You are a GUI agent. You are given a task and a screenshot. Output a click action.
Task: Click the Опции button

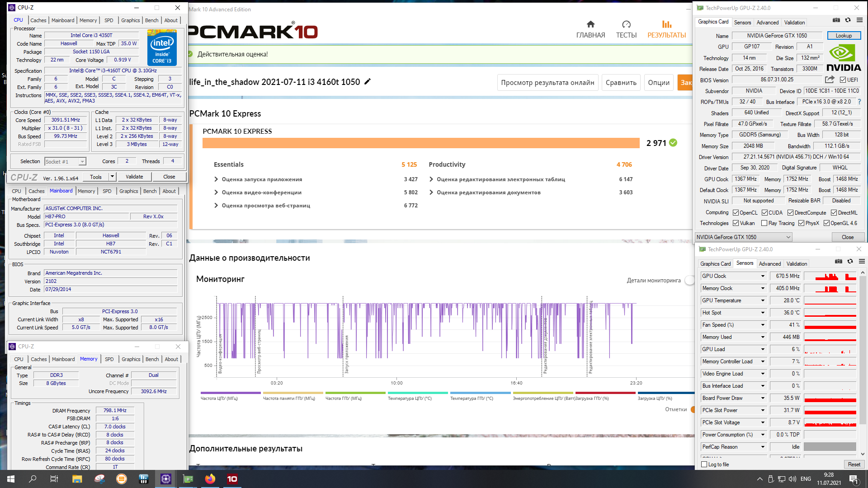[x=658, y=82]
